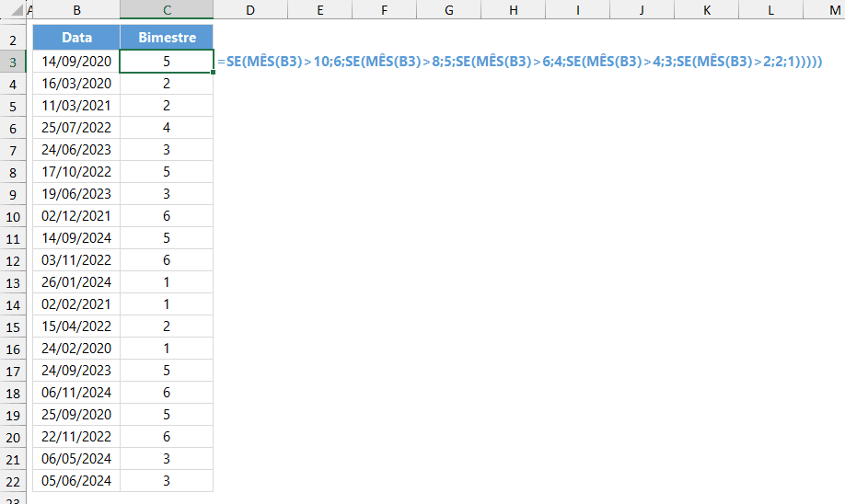Viewport: 845px width, 504px height.
Task: Select column K header
Action: click(707, 10)
